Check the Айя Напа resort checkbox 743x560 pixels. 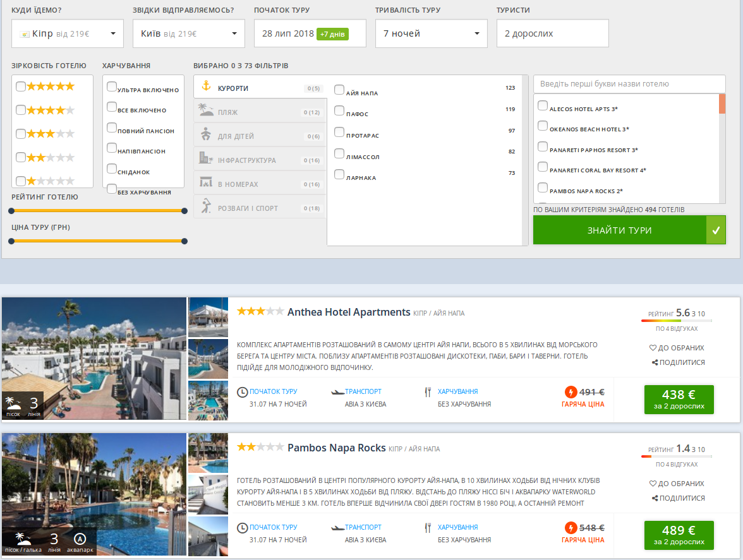coord(339,90)
